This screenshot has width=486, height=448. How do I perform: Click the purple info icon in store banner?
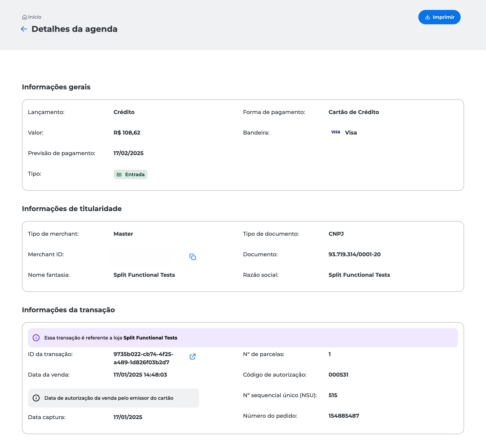pyautogui.click(x=36, y=338)
